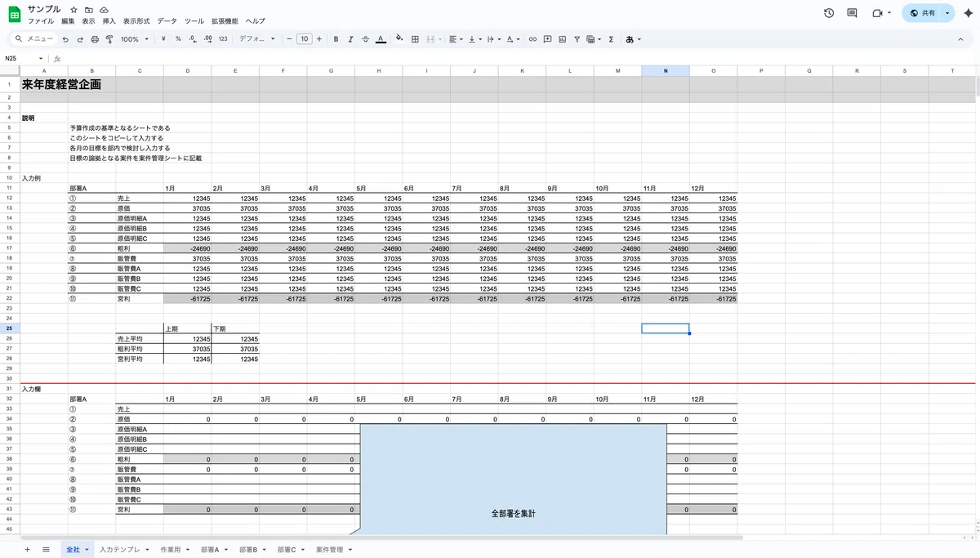Open the video meeting camera dropdown

point(889,13)
